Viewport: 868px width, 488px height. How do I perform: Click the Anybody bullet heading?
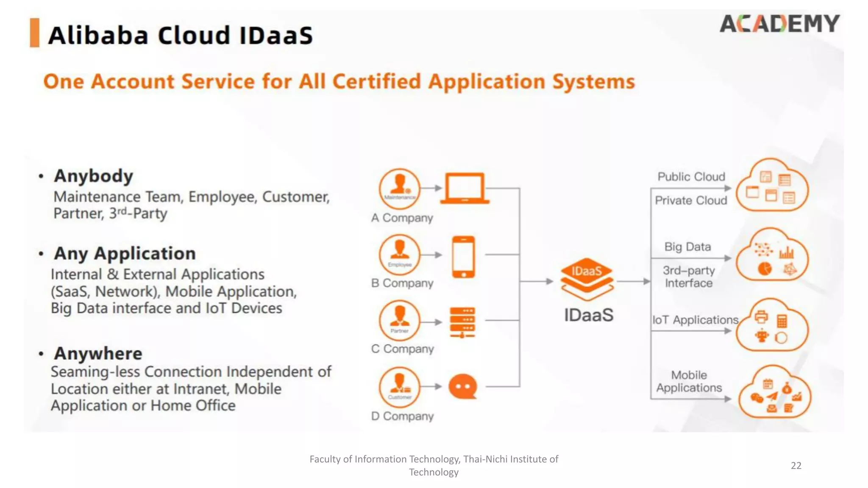coord(94,176)
